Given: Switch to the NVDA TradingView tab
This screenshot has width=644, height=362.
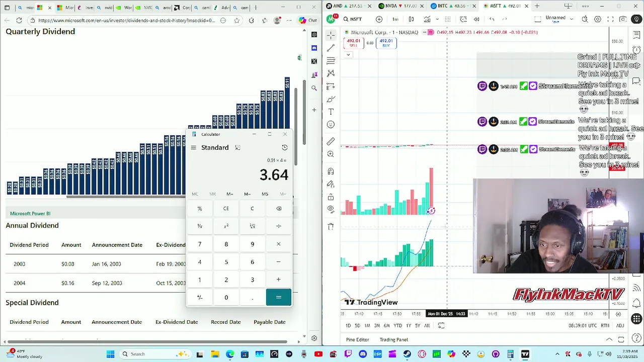Looking at the screenshot, I should (x=400, y=6).
